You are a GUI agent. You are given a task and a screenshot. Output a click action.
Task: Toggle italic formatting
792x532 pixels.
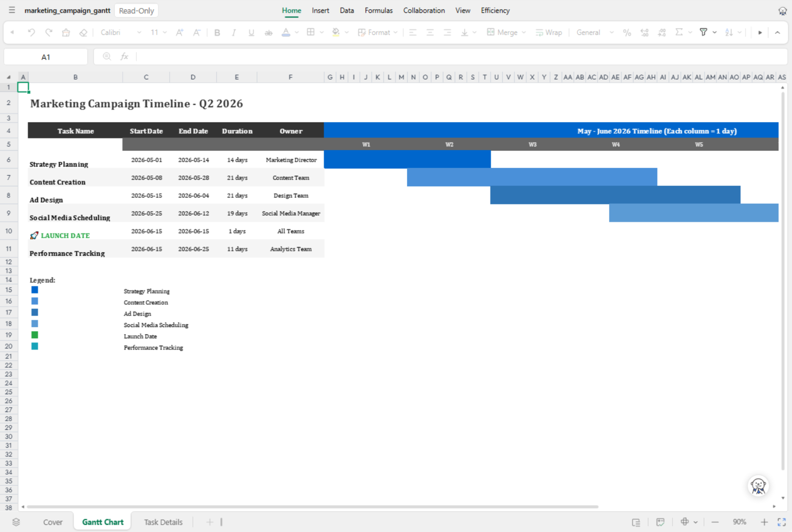(234, 32)
